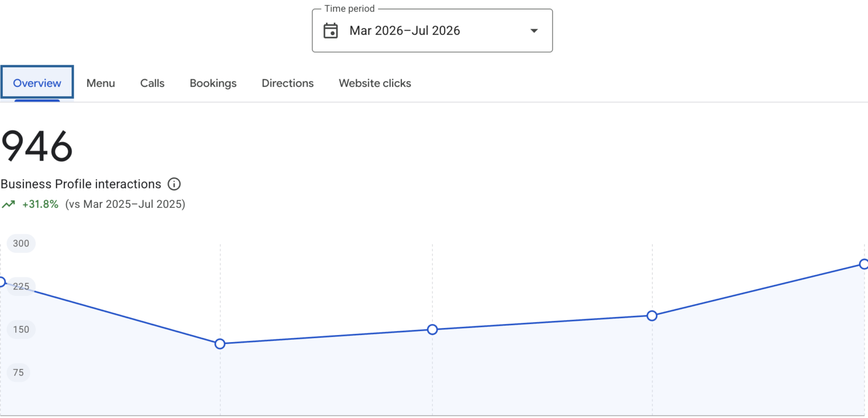
Task: Click the lowest data point on the chart
Action: tap(220, 344)
